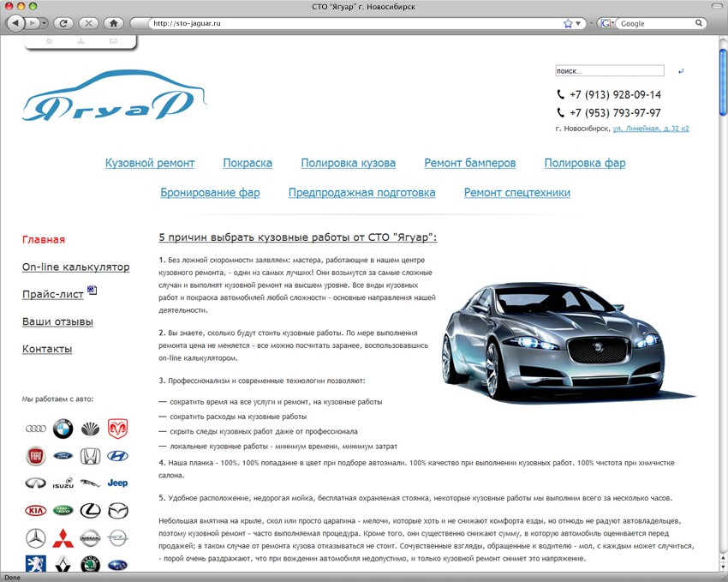Click the envelope icon on the site's top tab
Screen dimensions: 728x582
(113, 41)
